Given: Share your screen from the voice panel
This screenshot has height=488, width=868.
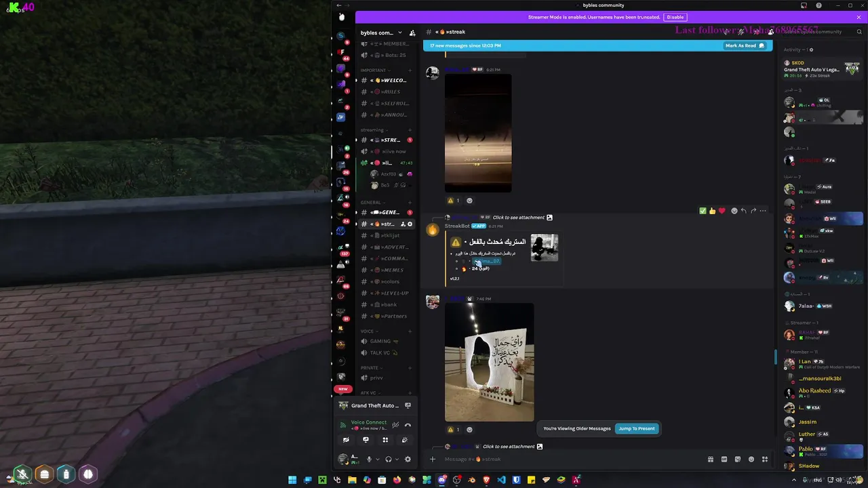Looking at the screenshot, I should pyautogui.click(x=366, y=440).
